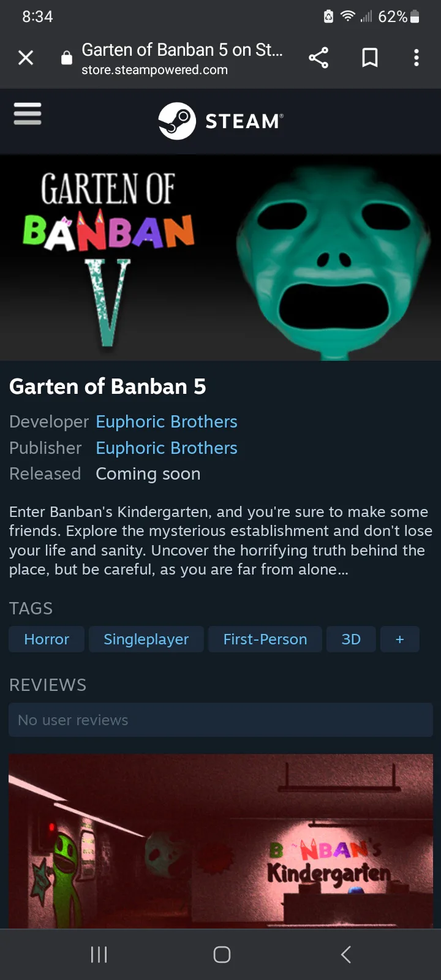Image resolution: width=441 pixels, height=980 pixels.
Task: Tap the Android back button
Action: pyautogui.click(x=346, y=954)
